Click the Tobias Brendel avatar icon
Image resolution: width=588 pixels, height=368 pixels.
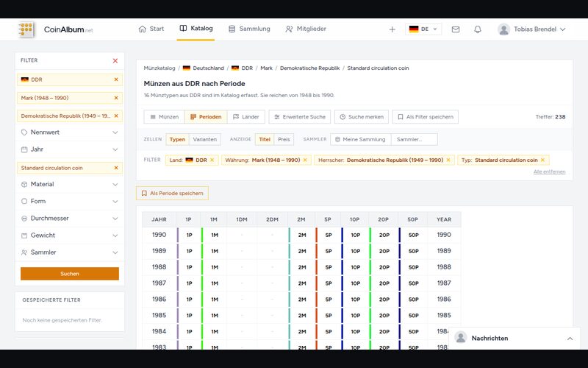pyautogui.click(x=503, y=29)
